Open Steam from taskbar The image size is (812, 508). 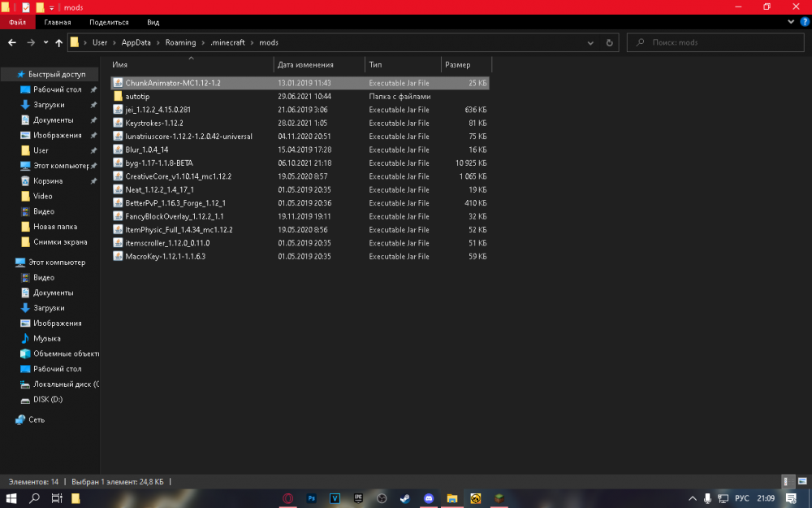click(x=405, y=498)
